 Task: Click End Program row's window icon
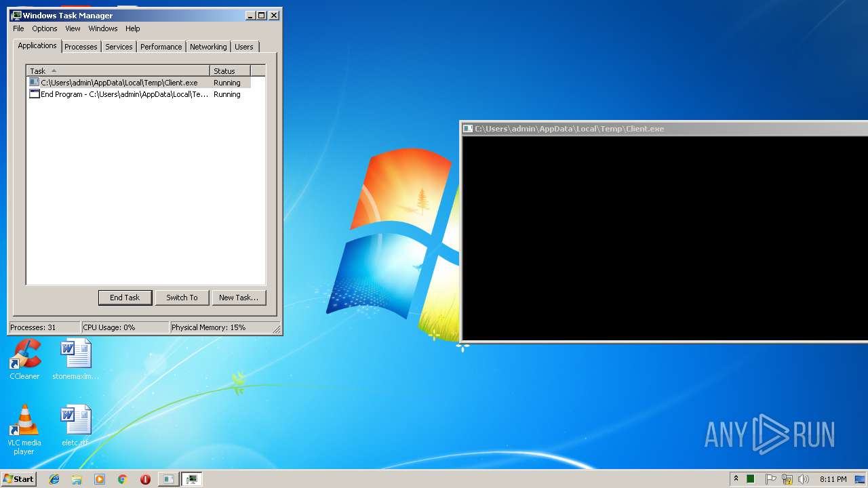pyautogui.click(x=35, y=94)
